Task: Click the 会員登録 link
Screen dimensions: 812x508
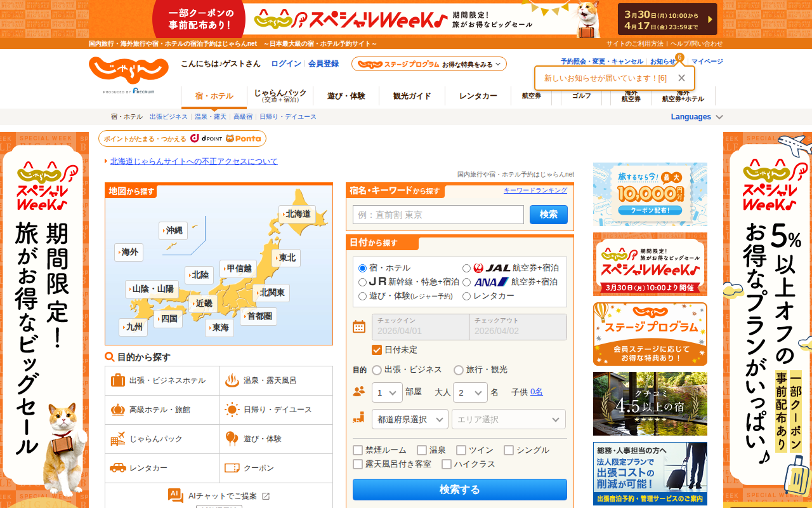Action: point(324,63)
